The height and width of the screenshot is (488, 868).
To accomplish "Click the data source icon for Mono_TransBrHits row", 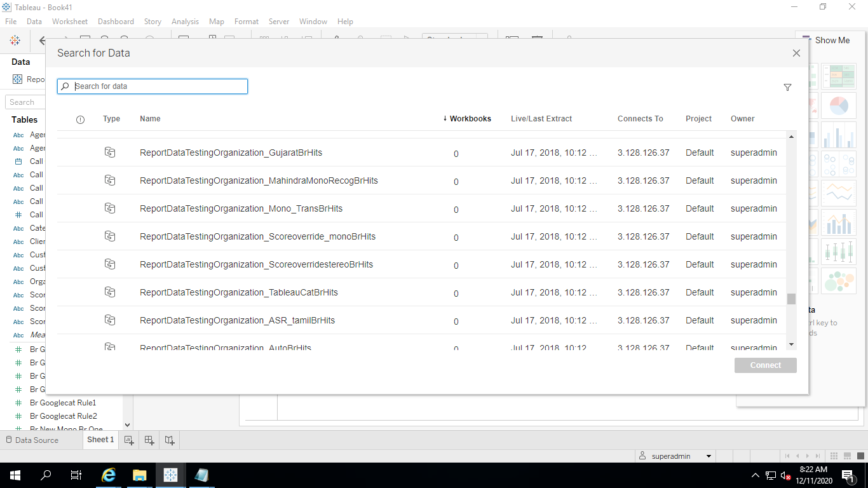I will [x=110, y=208].
